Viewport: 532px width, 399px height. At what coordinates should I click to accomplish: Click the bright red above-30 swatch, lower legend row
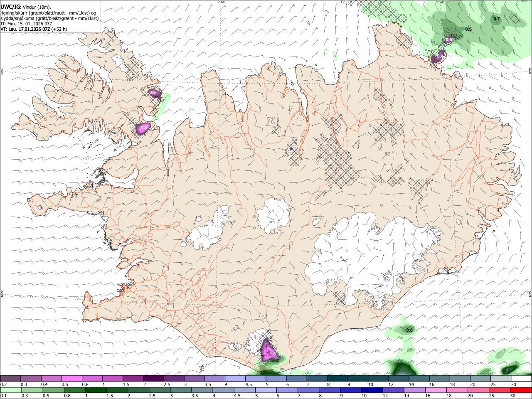[521, 390]
